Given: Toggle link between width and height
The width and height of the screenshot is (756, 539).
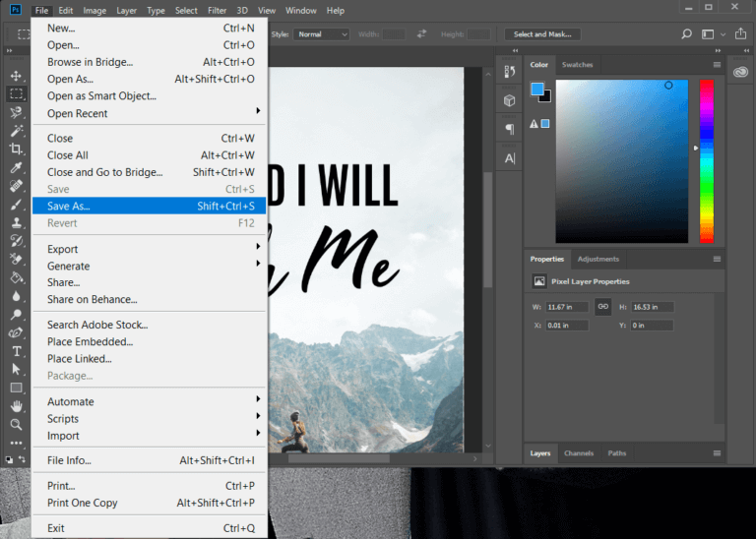Looking at the screenshot, I should pos(601,307).
